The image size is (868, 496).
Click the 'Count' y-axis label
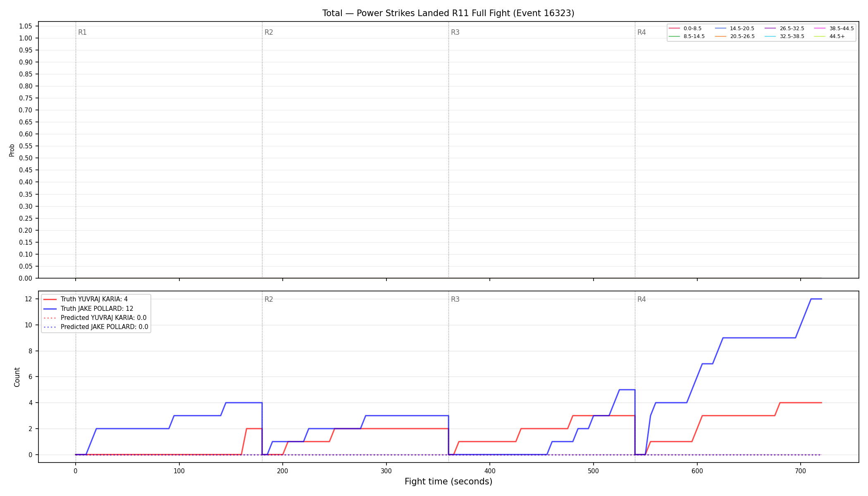point(17,377)
